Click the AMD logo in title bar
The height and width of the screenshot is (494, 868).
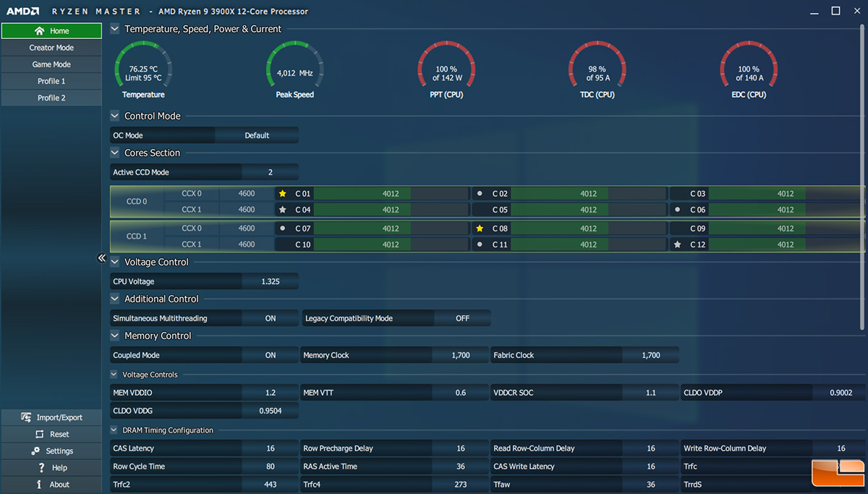pyautogui.click(x=22, y=12)
